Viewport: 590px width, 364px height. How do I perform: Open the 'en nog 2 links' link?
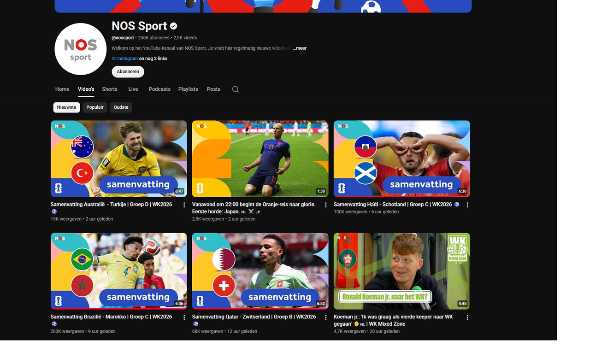point(153,59)
